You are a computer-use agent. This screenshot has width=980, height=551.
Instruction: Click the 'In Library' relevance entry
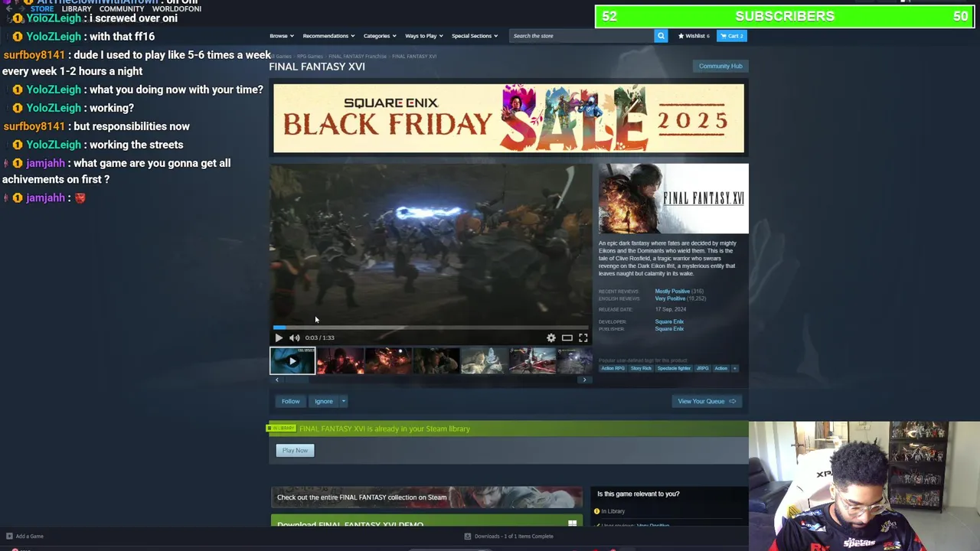(612, 511)
